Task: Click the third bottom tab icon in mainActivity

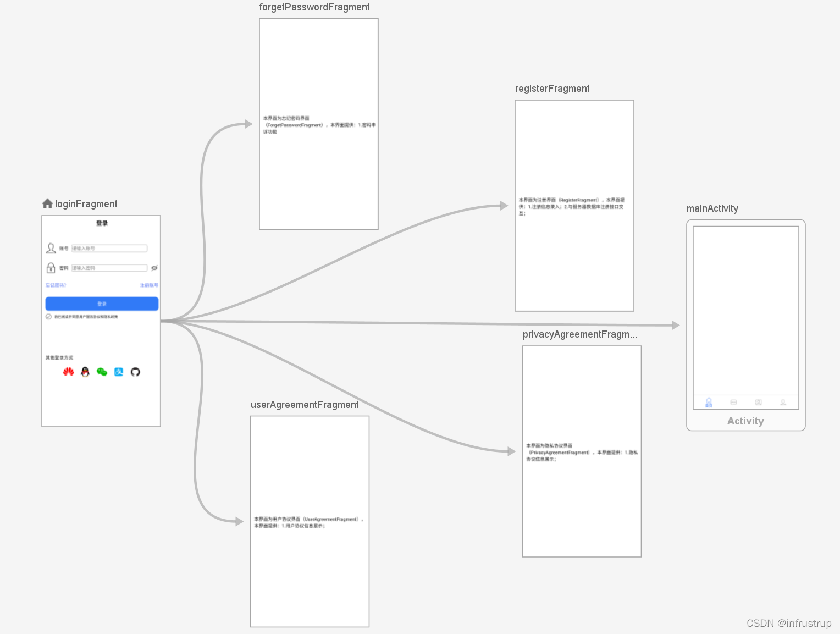Action: [x=758, y=403]
